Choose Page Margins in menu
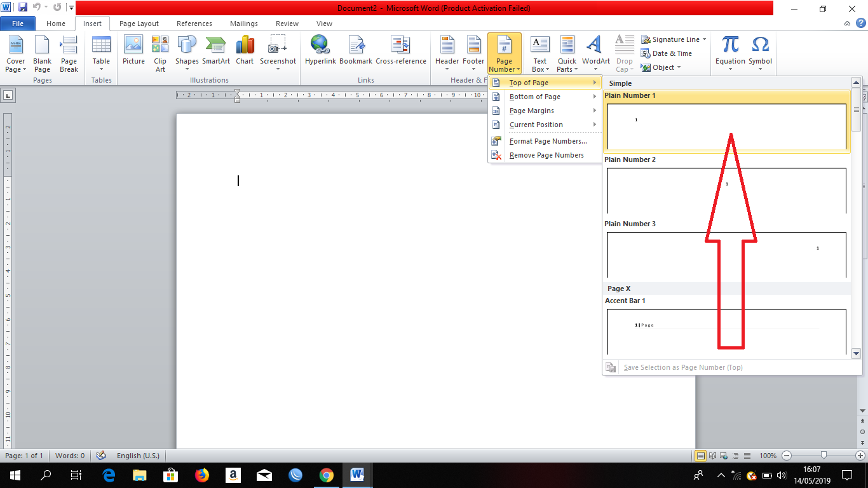Screen dimensions: 868x488 [545, 111]
